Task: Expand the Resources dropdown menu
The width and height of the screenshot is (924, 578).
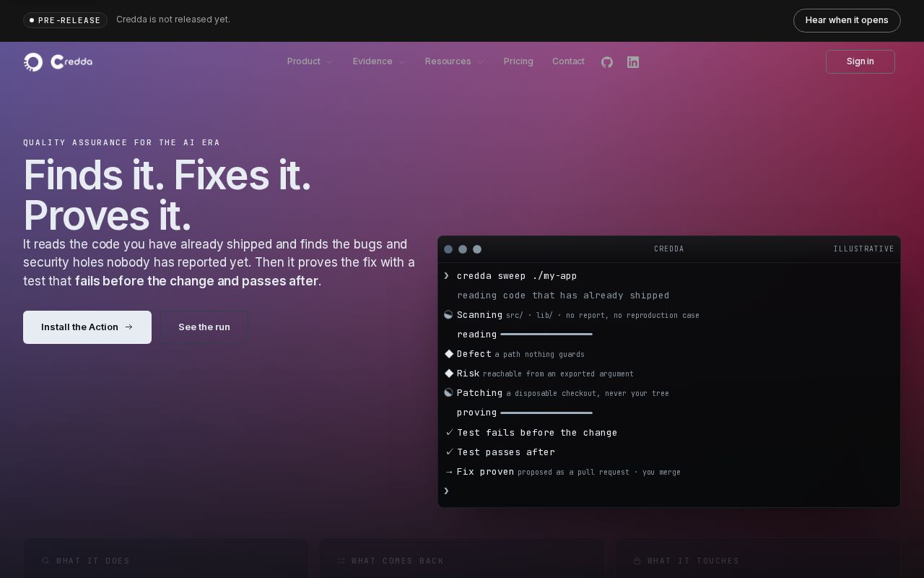Action: coord(455,61)
